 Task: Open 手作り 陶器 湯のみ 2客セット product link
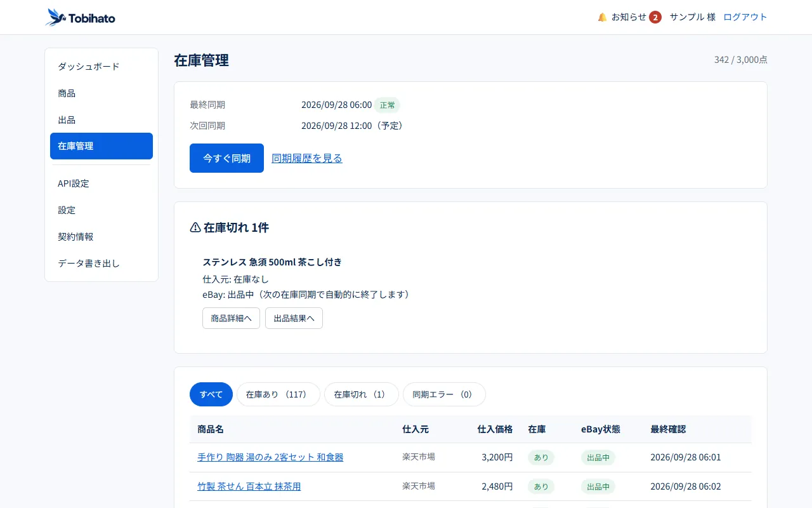click(x=270, y=457)
